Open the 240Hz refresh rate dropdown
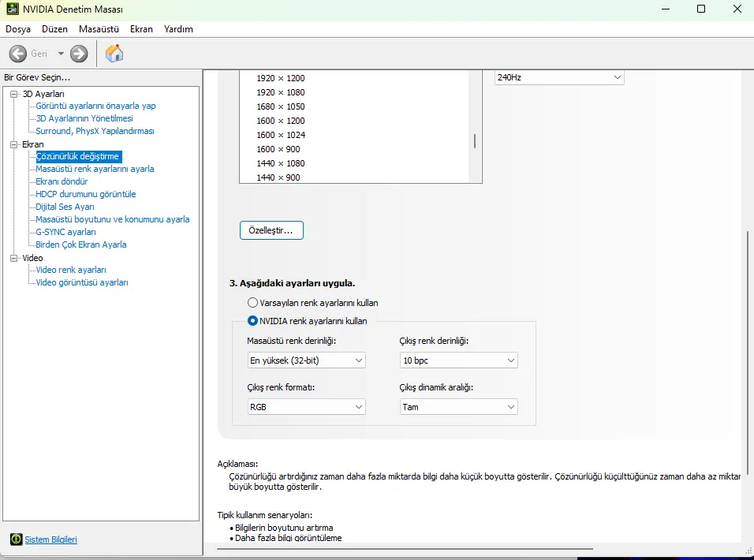Viewport: 754px width, 560px height. [x=559, y=77]
